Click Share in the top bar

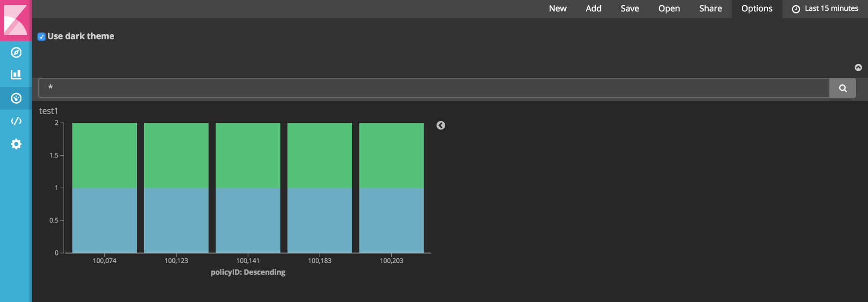point(710,9)
